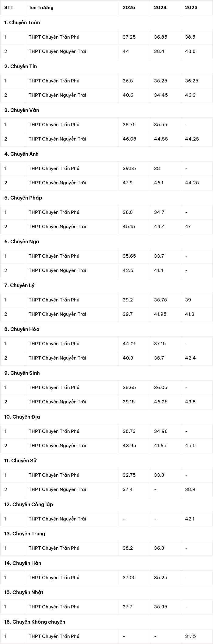Select the Tên Trường column header

click(x=41, y=8)
